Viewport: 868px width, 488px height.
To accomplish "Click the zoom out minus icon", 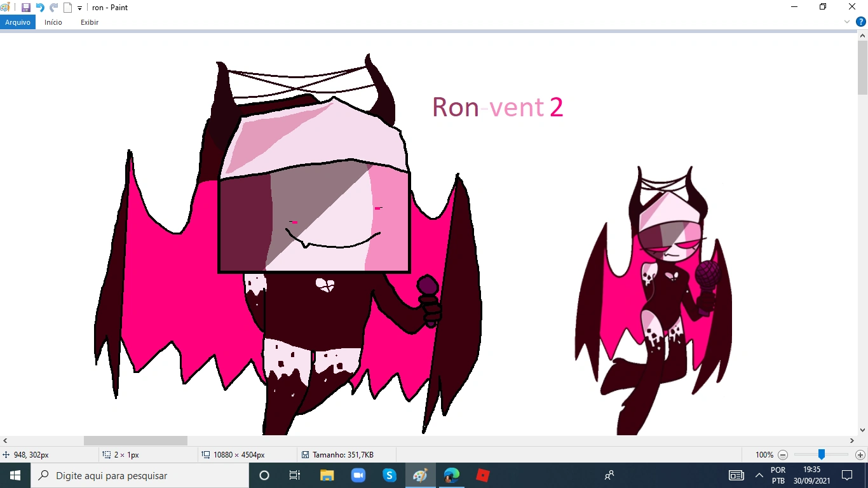I will [x=783, y=455].
